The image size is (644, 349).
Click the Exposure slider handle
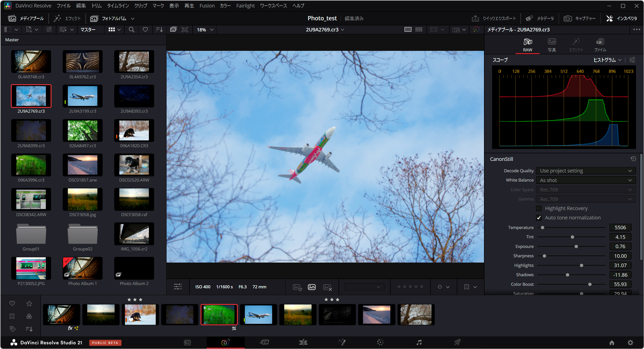click(576, 246)
